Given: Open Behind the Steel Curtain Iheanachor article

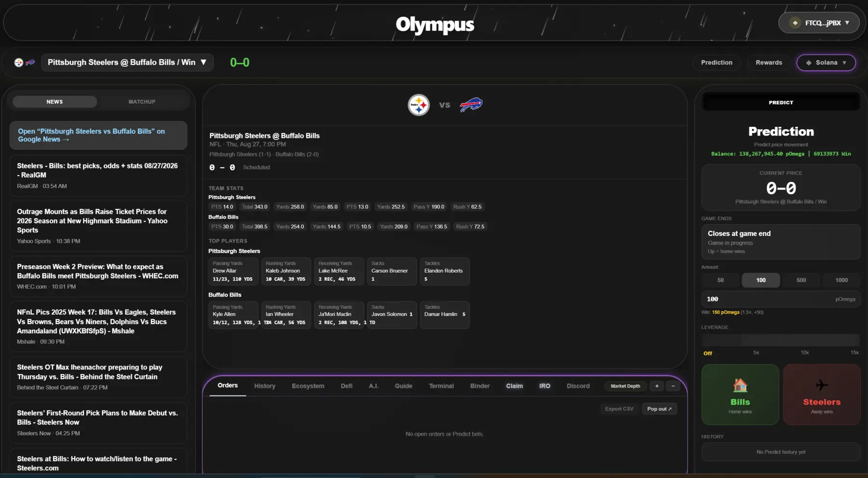Looking at the screenshot, I should pos(98,377).
